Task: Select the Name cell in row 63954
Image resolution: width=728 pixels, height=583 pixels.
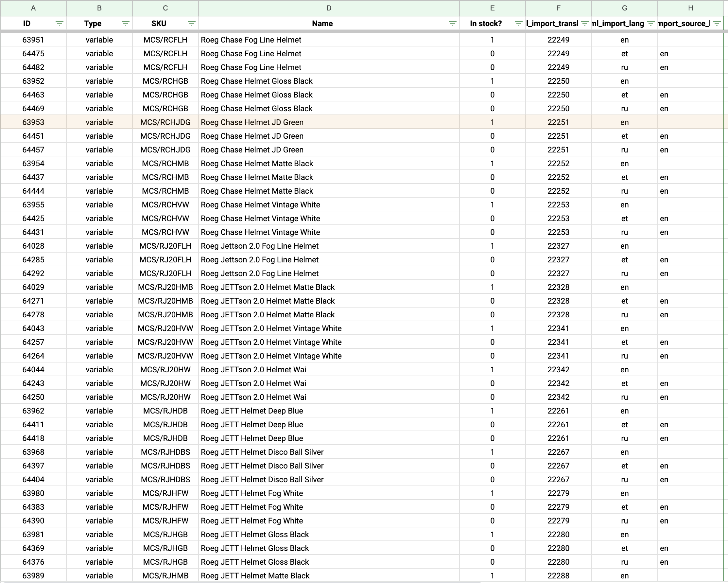Action: coord(329,164)
